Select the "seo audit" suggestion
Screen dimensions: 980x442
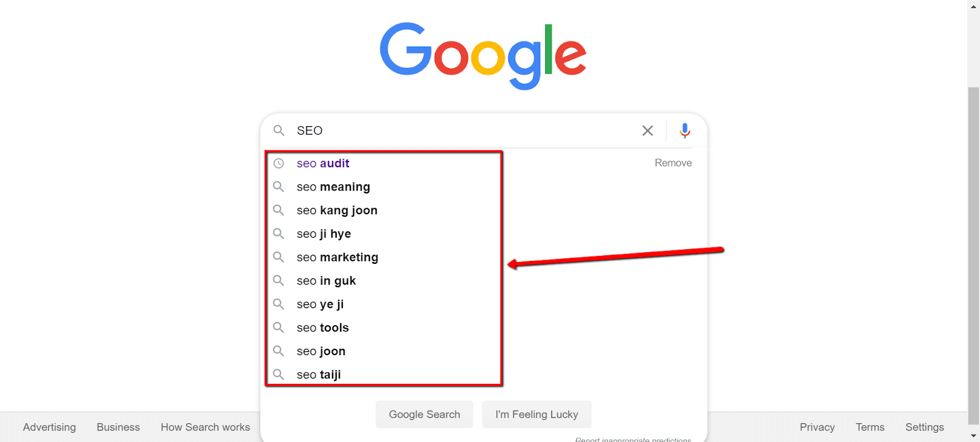(323, 163)
